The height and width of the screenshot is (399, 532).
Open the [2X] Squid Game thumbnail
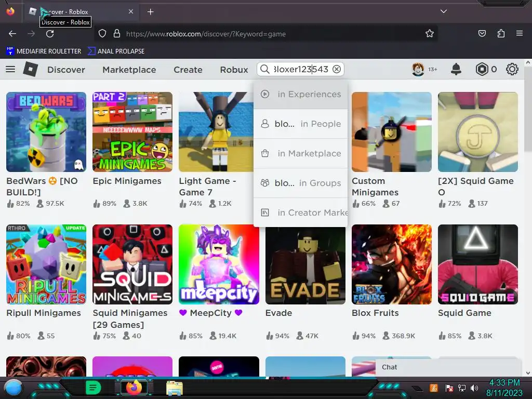tap(478, 132)
